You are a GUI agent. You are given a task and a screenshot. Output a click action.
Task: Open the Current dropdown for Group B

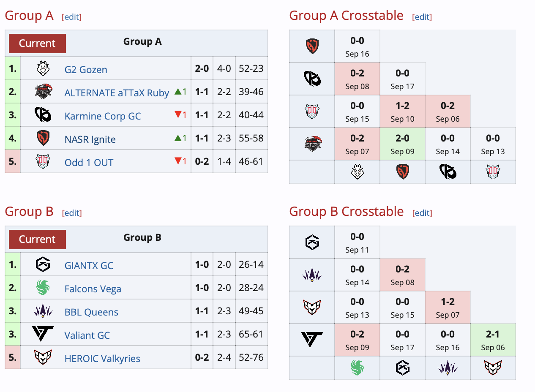(x=37, y=240)
